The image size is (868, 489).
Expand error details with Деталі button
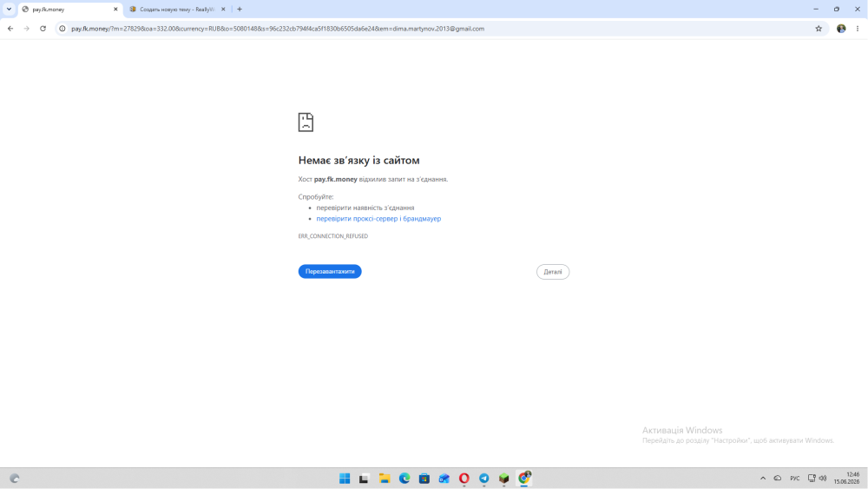pyautogui.click(x=552, y=271)
